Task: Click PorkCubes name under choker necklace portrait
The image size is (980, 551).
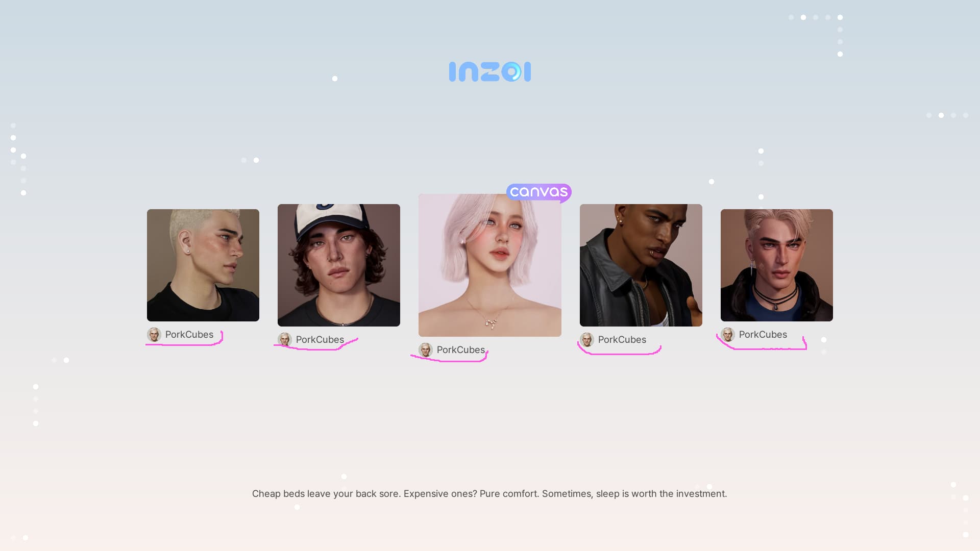Action: tap(763, 335)
